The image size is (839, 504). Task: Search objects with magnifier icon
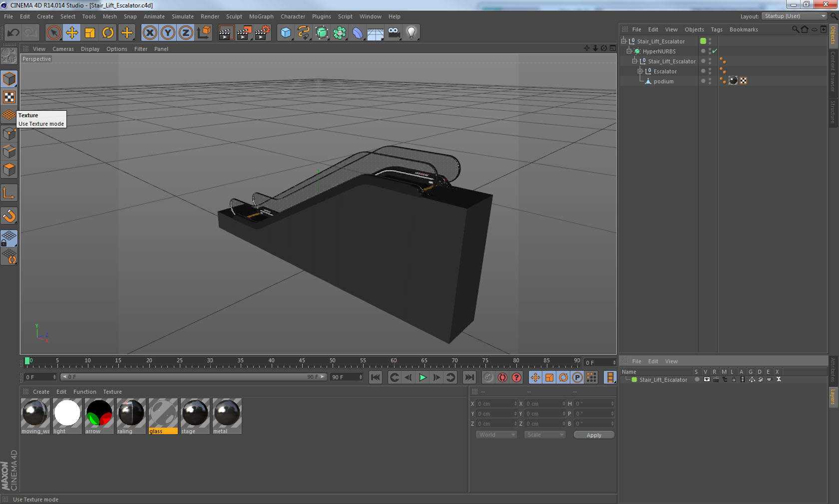pos(795,29)
